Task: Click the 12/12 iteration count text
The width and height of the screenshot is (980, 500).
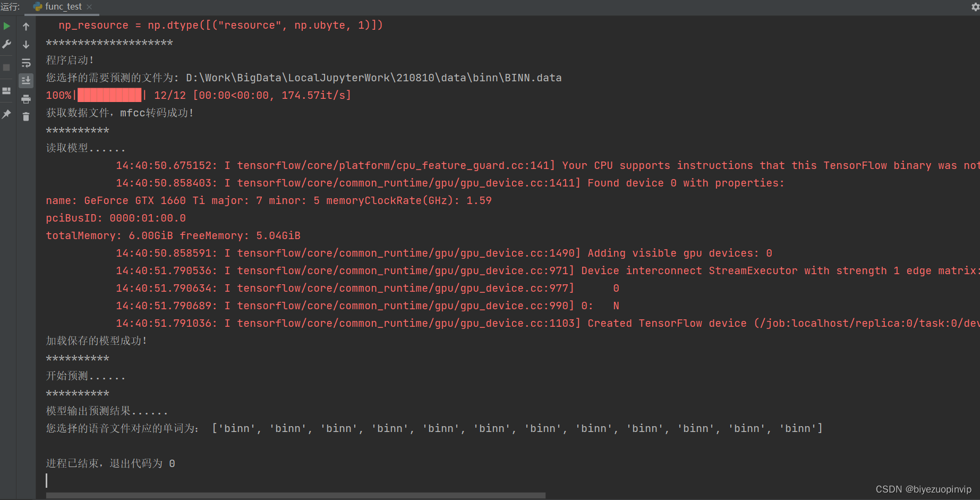Action: 170,96
